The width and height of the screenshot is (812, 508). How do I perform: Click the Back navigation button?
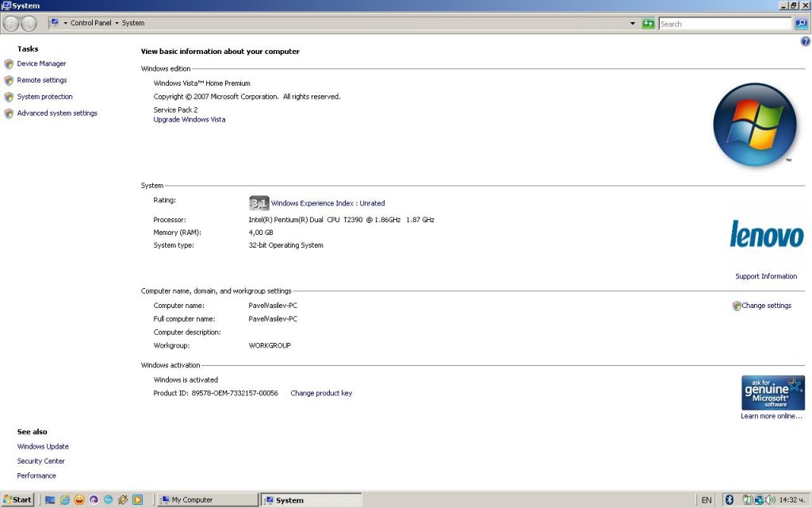tap(11, 23)
